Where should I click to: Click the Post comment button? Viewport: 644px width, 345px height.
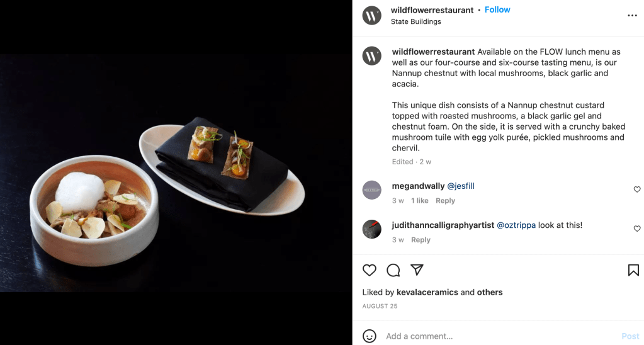[x=630, y=336]
